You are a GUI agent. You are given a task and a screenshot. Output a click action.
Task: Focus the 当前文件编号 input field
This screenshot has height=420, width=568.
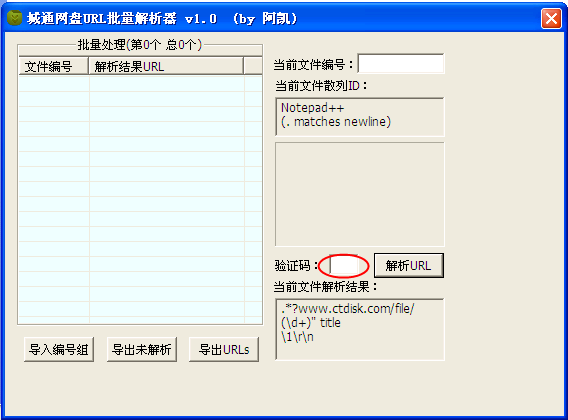(x=401, y=64)
